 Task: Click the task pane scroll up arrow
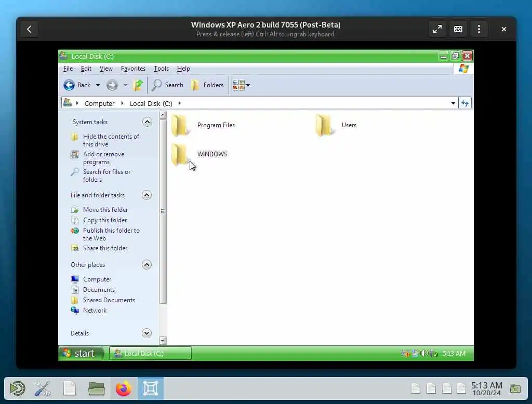[163, 115]
